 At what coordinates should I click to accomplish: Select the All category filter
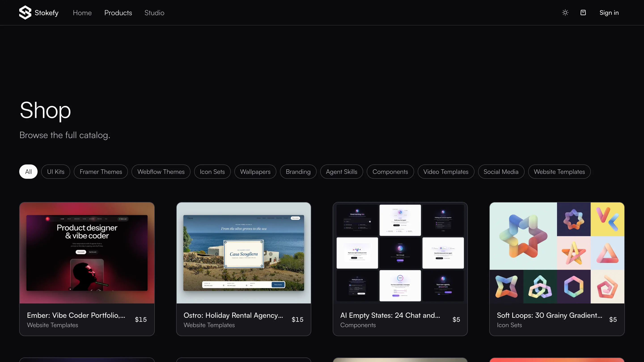[x=28, y=172]
